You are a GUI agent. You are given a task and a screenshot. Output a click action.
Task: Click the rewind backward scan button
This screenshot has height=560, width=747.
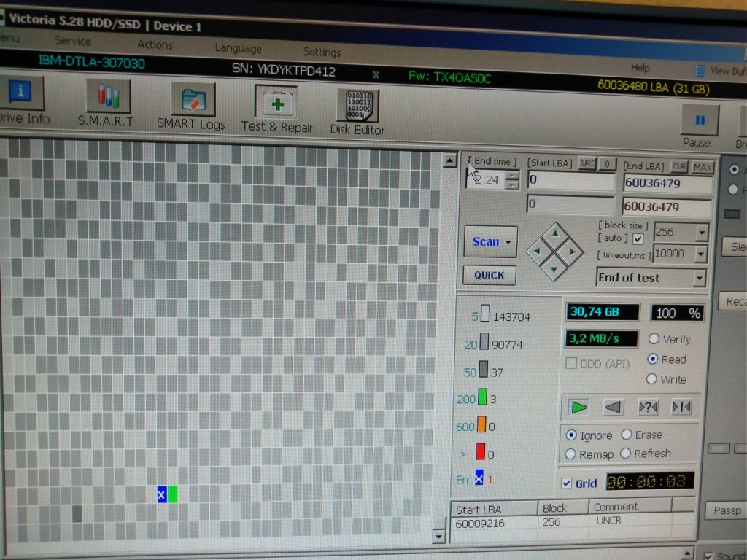(613, 407)
